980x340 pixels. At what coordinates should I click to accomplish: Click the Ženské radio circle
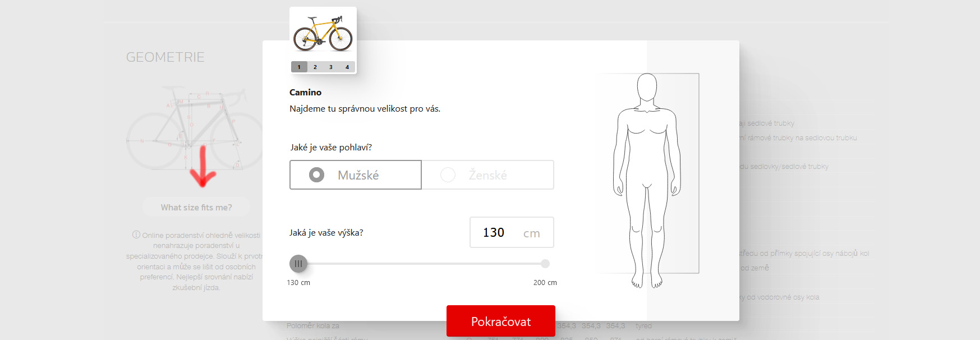coord(448,175)
